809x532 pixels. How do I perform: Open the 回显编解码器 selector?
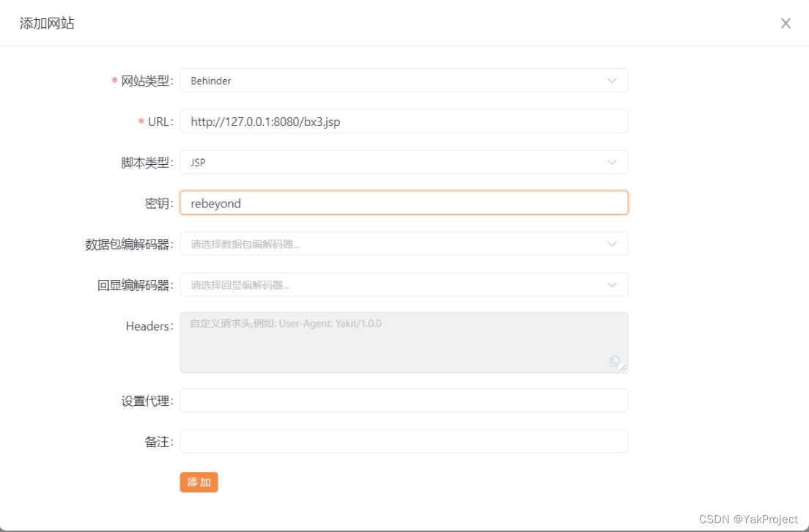[x=403, y=284]
